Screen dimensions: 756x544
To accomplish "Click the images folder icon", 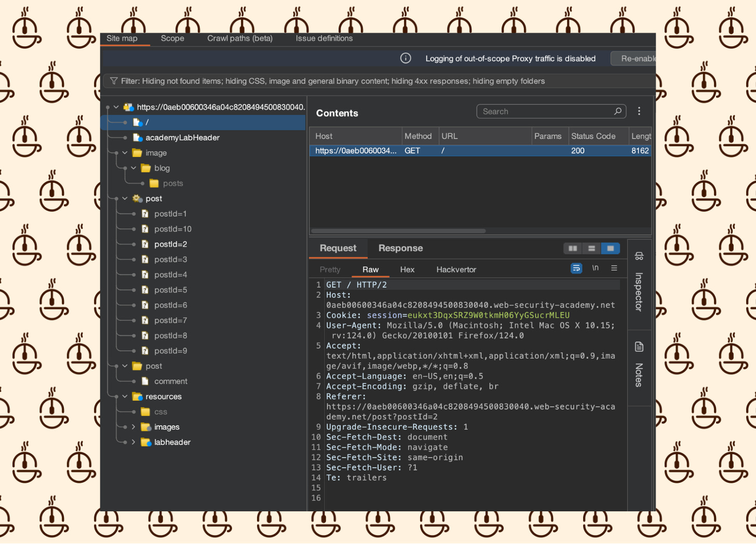I will tap(146, 427).
